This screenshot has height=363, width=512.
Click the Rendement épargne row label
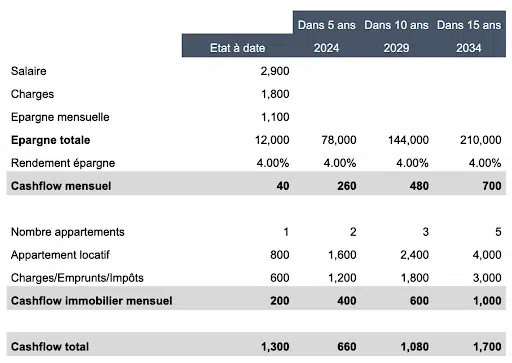63,163
